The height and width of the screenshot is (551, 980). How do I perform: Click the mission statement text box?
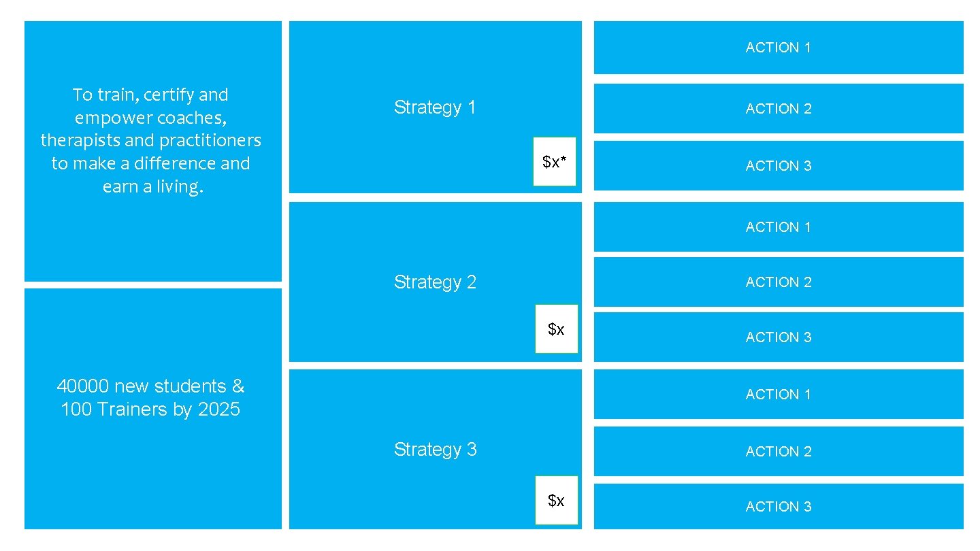pyautogui.click(x=152, y=151)
